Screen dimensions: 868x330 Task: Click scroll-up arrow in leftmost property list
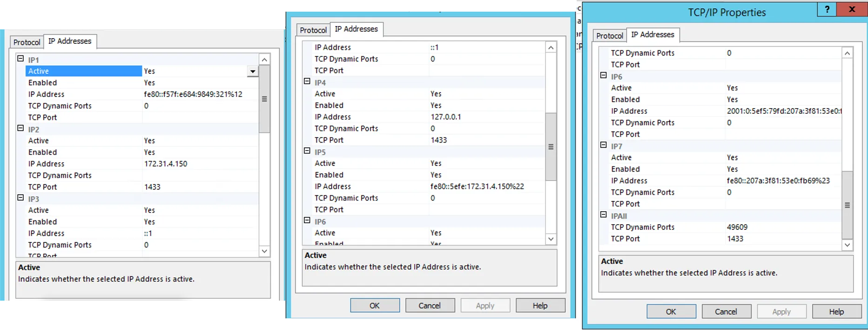coord(264,60)
